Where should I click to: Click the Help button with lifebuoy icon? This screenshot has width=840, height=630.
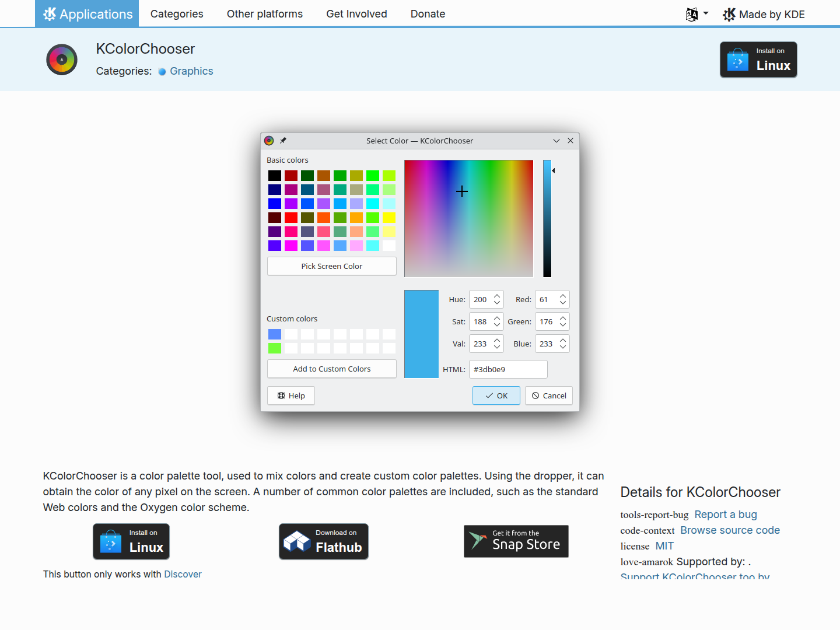pos(291,395)
